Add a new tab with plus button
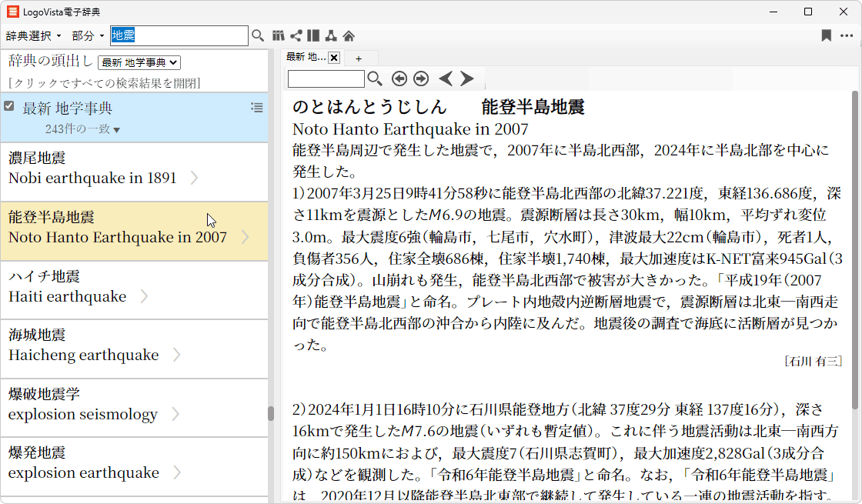Viewport: 862px width, 504px height. 358,58
